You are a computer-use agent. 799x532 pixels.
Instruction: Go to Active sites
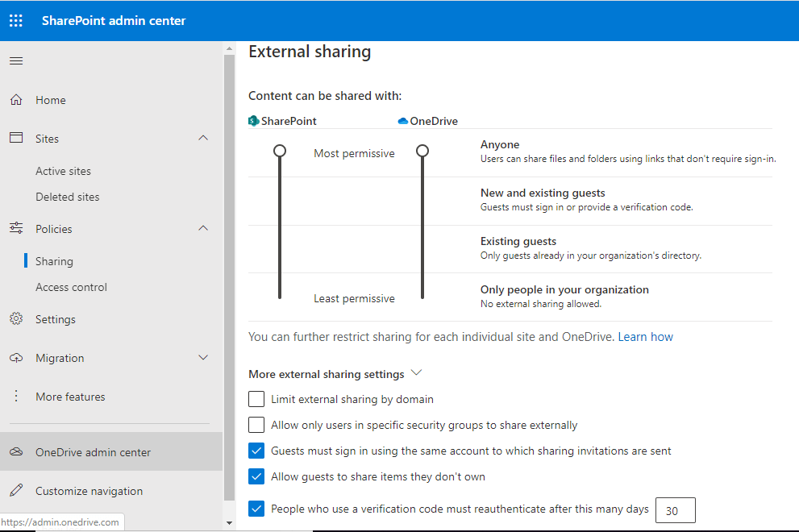point(63,171)
